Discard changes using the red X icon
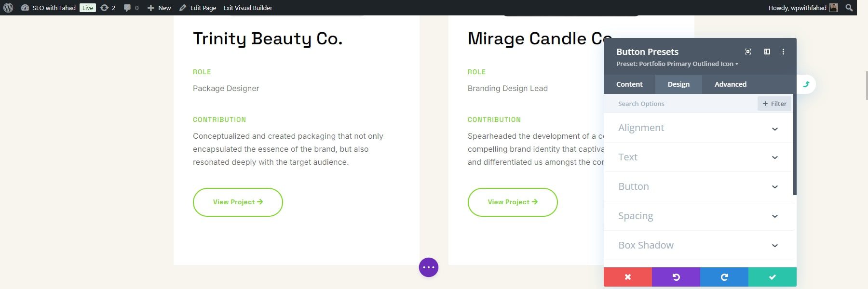Image resolution: width=868 pixels, height=289 pixels. (x=627, y=277)
